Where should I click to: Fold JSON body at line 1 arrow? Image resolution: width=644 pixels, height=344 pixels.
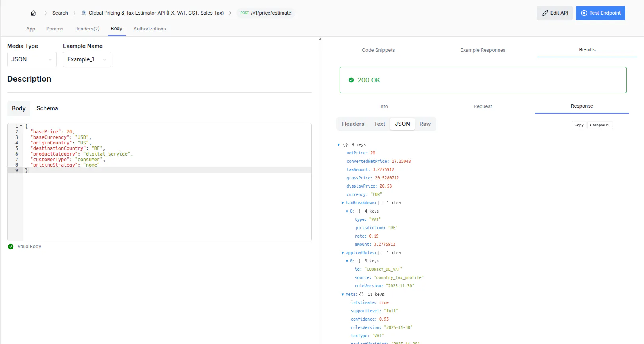pyautogui.click(x=21, y=126)
